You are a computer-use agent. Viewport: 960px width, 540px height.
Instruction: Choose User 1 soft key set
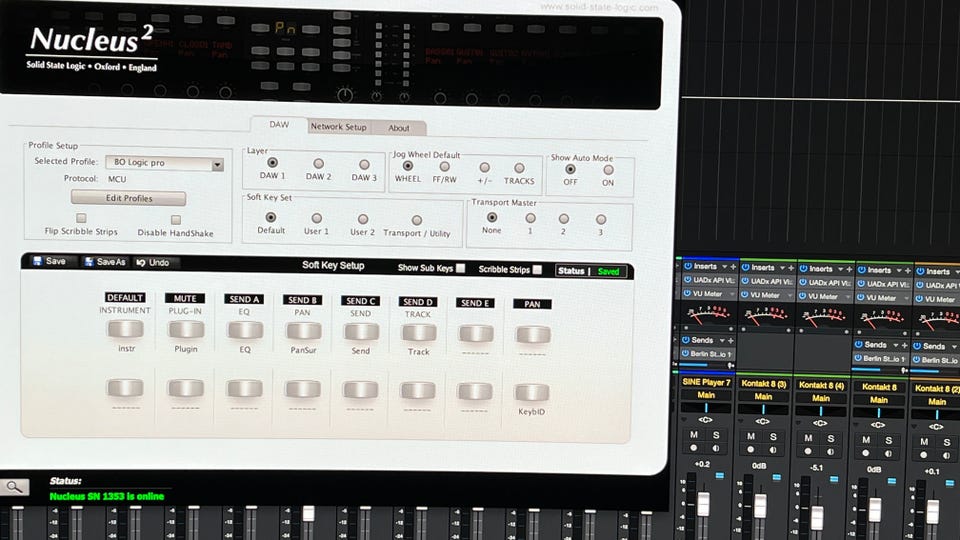[x=317, y=218]
